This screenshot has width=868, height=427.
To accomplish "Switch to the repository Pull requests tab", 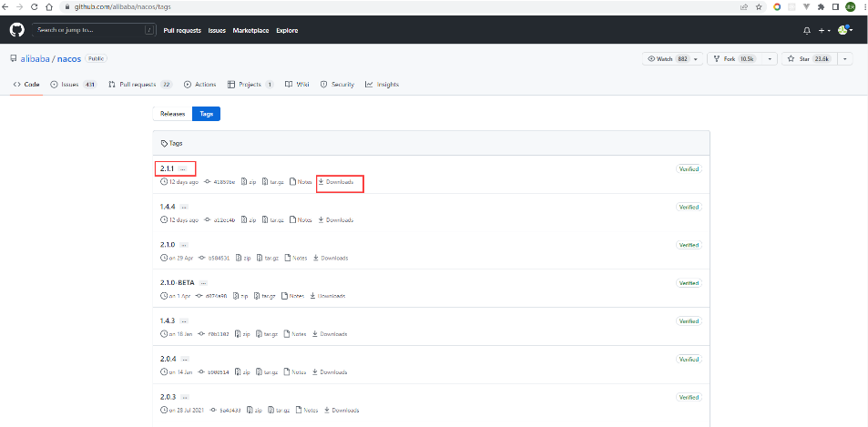I will [140, 85].
